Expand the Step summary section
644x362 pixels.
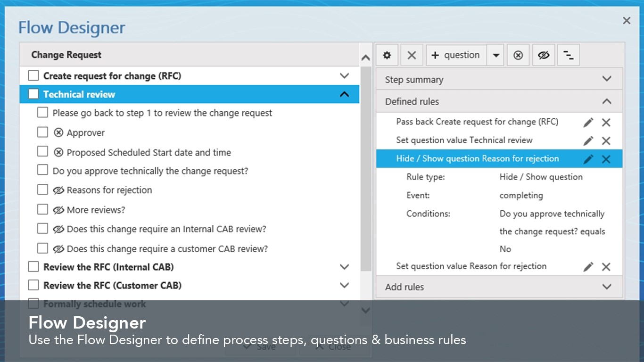tap(607, 79)
